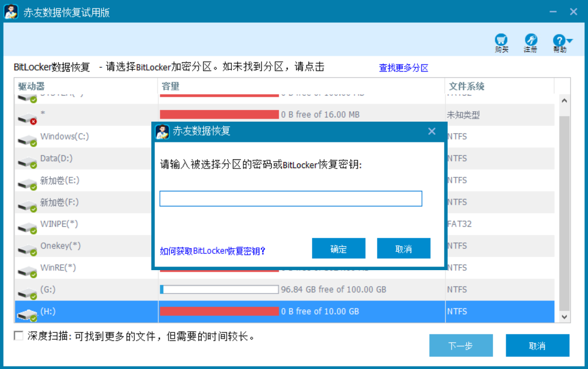The width and height of the screenshot is (588, 369).
Task: Click the main window title bar app icon
Action: [x=11, y=11]
